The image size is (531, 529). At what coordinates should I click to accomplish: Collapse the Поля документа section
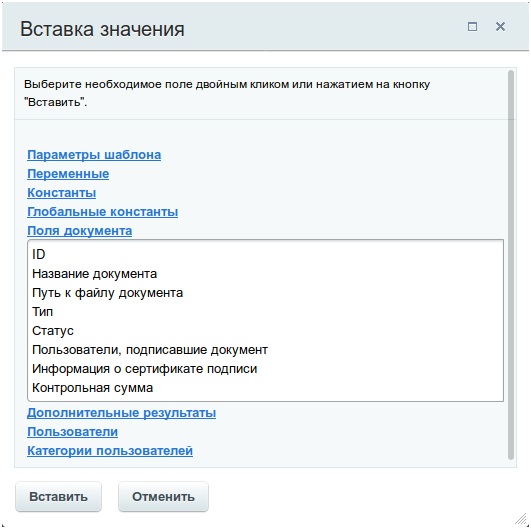point(79,231)
